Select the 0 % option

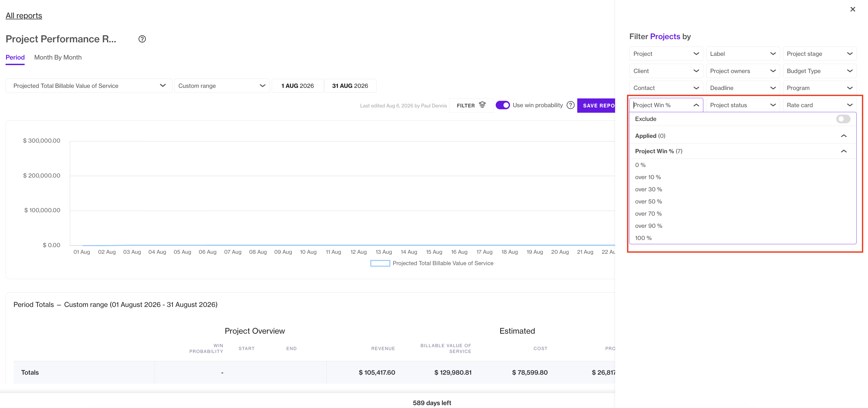743,165
